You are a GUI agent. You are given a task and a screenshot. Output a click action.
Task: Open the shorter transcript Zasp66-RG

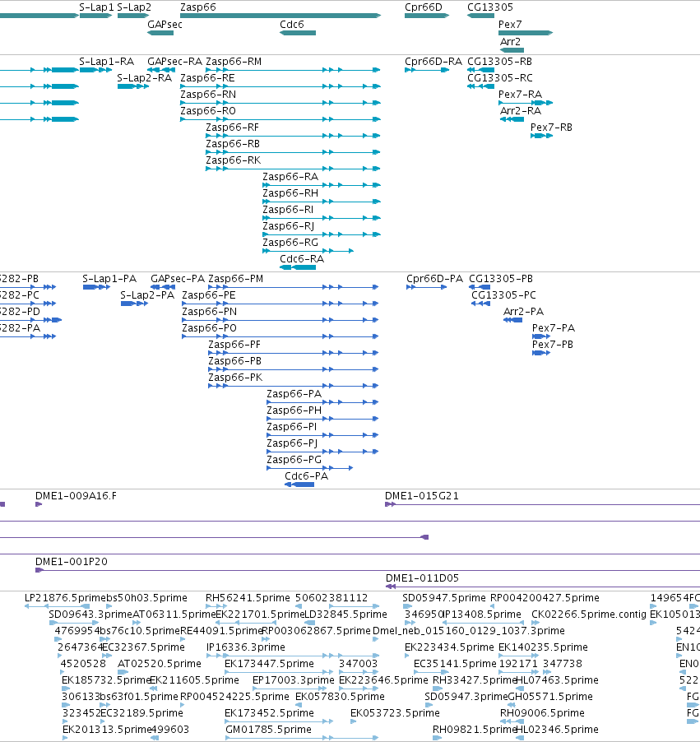click(308, 251)
